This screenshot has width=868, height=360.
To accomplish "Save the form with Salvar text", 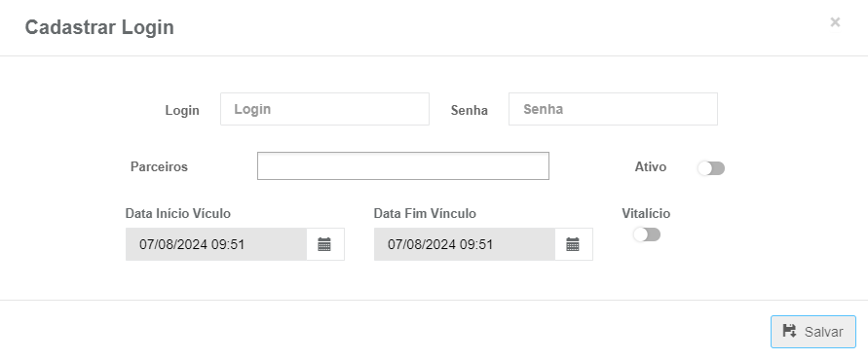I will point(824,332).
